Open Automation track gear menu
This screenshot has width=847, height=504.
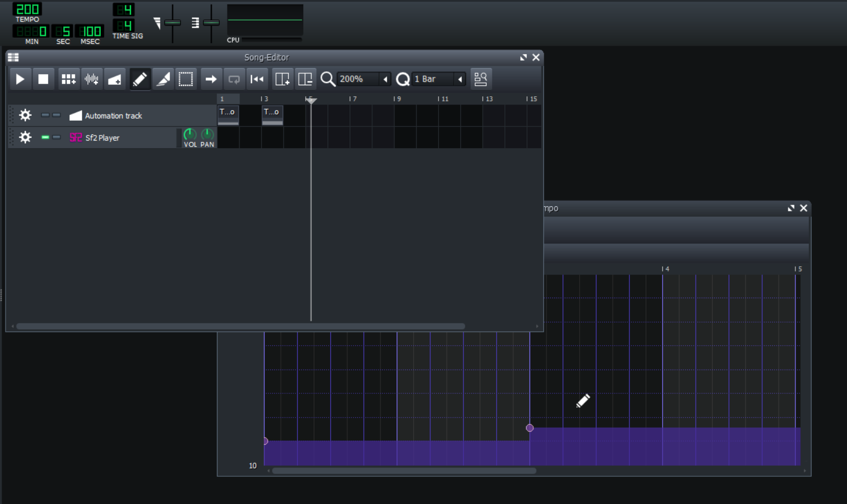[x=25, y=115]
